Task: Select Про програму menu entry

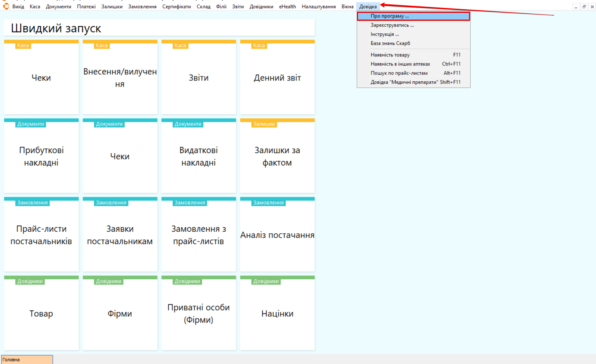Action: click(x=390, y=16)
